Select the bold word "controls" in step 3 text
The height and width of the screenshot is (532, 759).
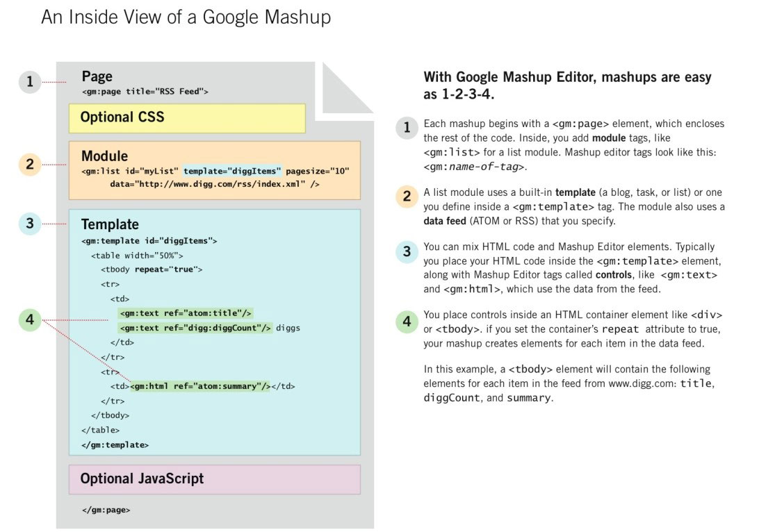(614, 275)
